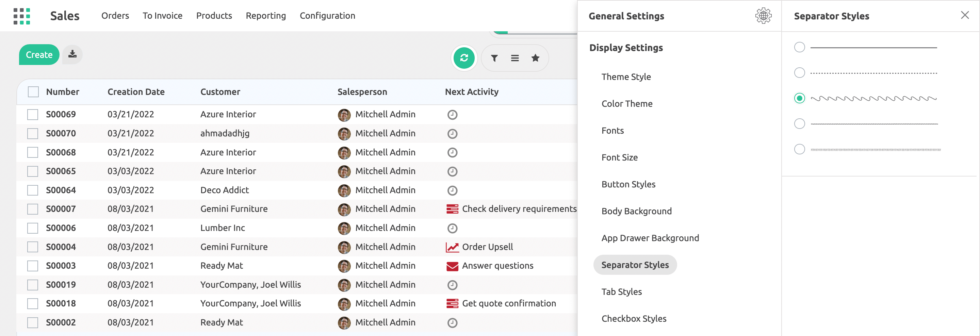Viewport: 980px width, 336px height.
Task: Expand the Configuration menu
Action: coord(327,16)
